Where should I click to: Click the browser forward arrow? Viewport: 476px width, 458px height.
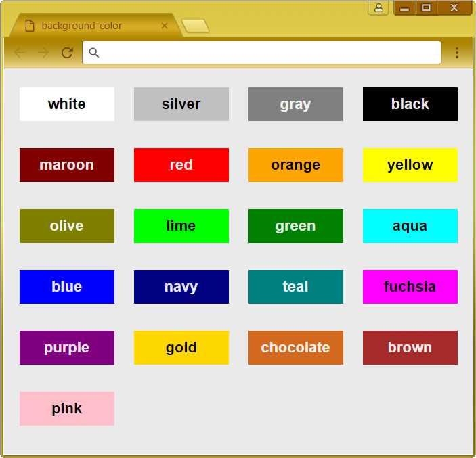[43, 53]
